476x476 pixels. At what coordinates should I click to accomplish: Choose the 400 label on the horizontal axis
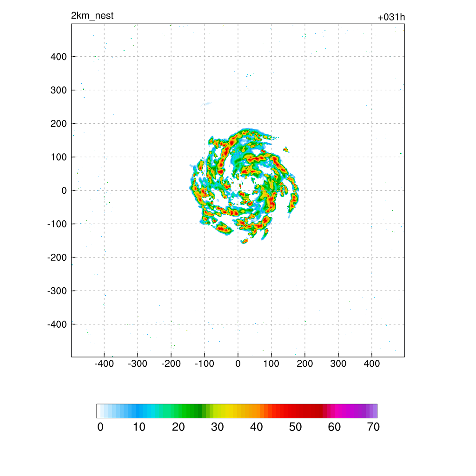pyautogui.click(x=371, y=364)
